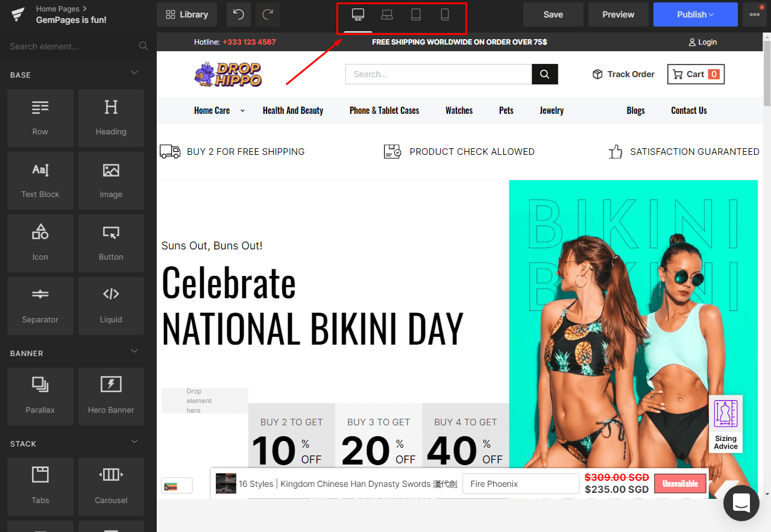The height and width of the screenshot is (532, 771).
Task: Open Health And Beauty menu
Action: click(293, 110)
